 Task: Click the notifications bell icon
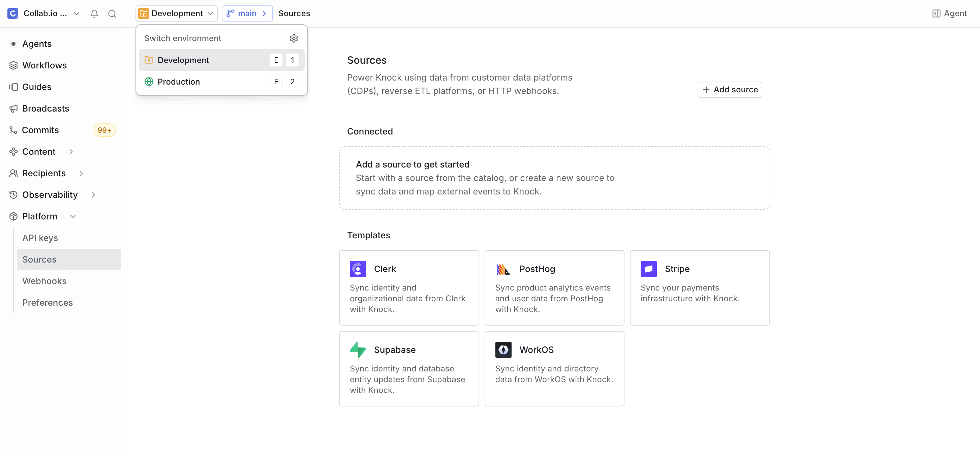(94, 14)
